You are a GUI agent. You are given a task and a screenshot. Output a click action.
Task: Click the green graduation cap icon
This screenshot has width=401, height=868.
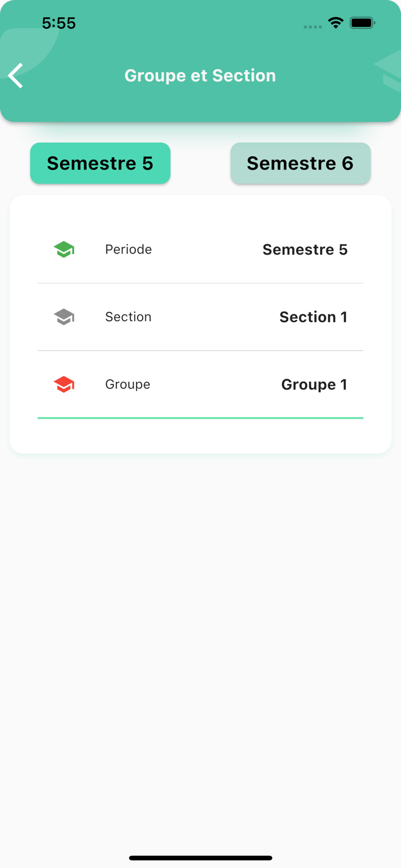64,249
